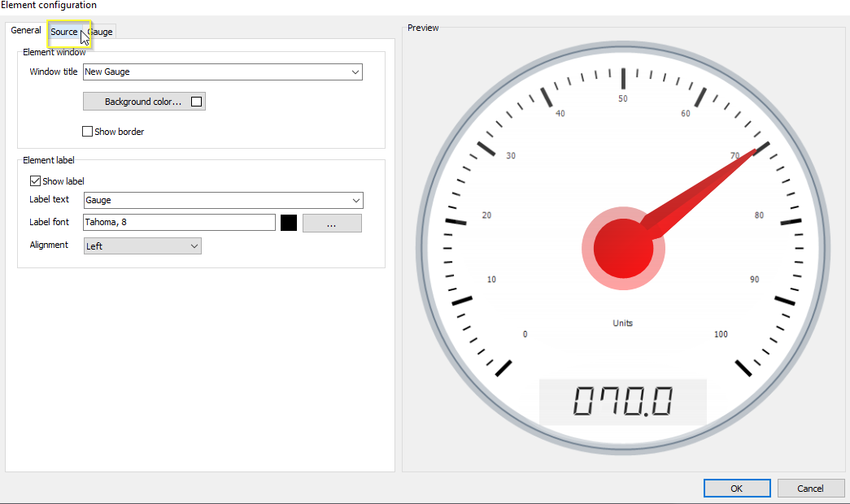
Task: Click the black label font color swatch
Action: point(289,222)
